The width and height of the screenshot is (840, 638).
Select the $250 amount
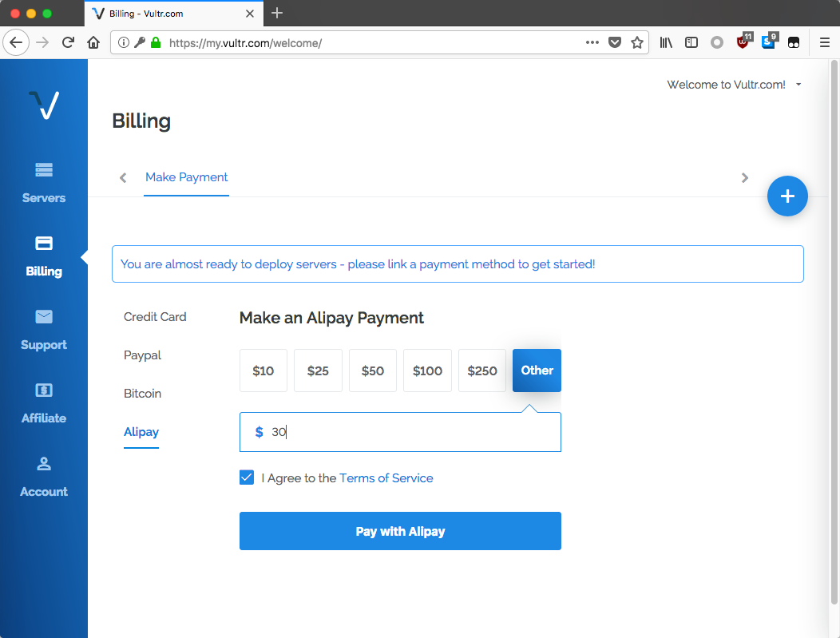[482, 371]
